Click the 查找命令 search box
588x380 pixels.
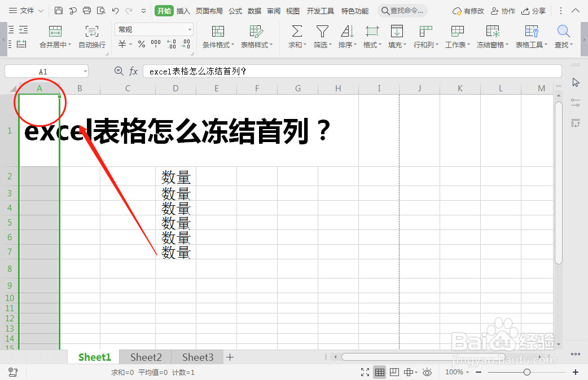coord(402,11)
